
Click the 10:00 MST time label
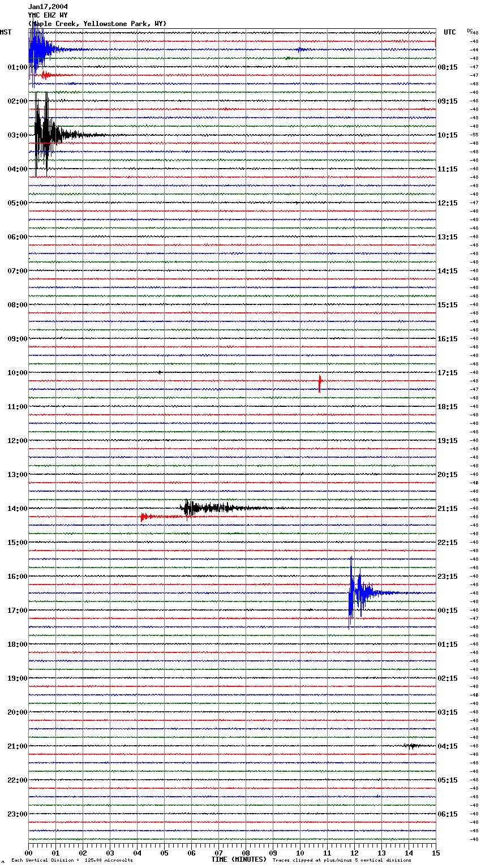(18, 372)
